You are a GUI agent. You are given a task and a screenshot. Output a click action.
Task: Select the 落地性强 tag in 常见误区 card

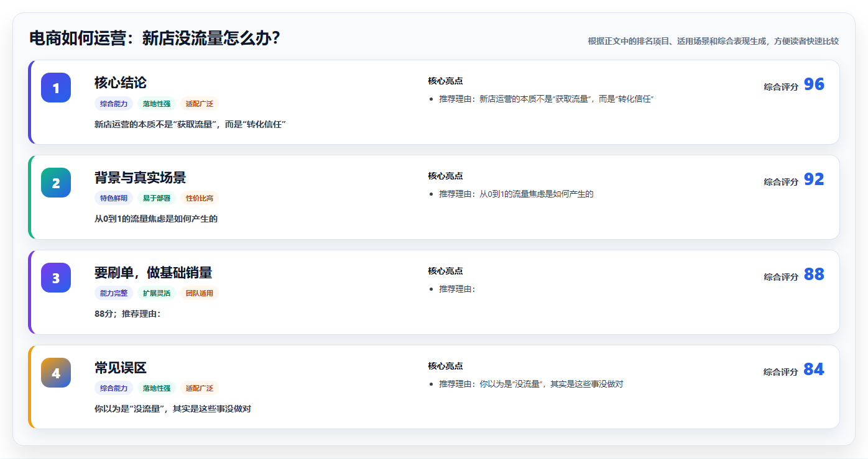[157, 389]
